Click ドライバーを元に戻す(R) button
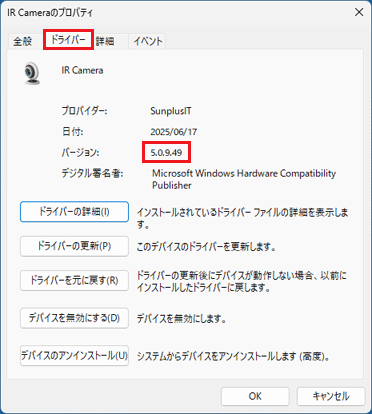Screen dimensions: 372x414 click(74, 280)
